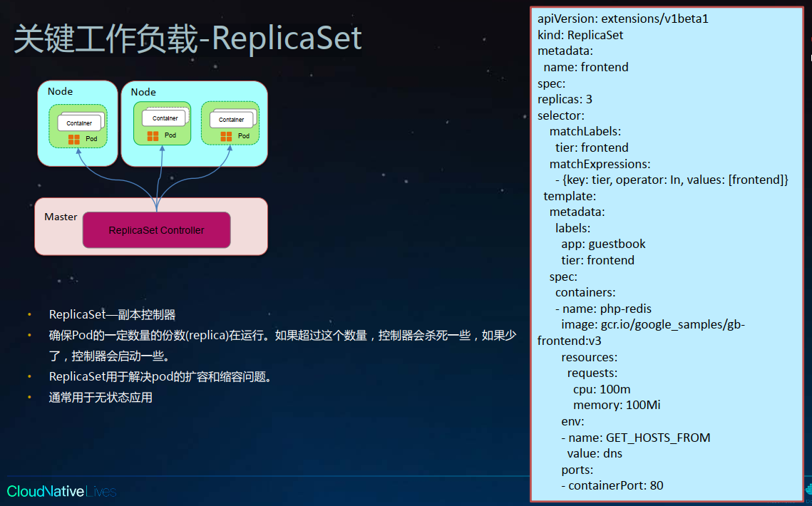
Task: Click the slide title 关键工作负载-ReplicaSet
Action: click(x=185, y=40)
